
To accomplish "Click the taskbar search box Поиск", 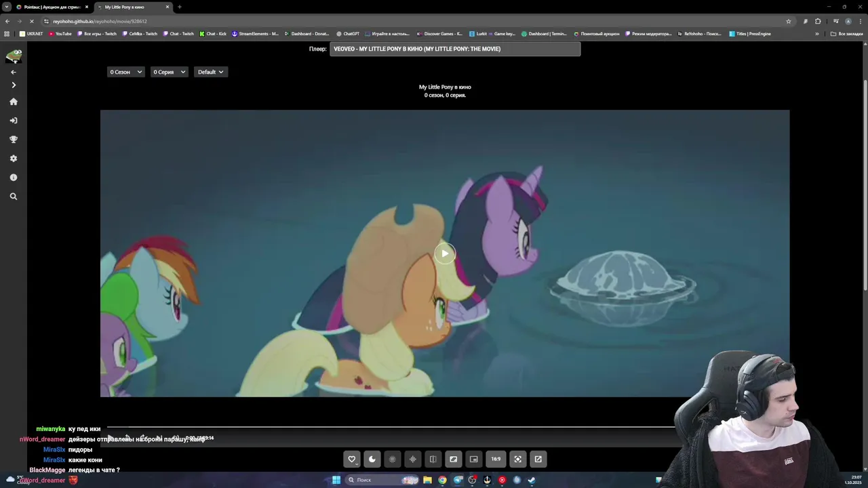I will 382,480.
